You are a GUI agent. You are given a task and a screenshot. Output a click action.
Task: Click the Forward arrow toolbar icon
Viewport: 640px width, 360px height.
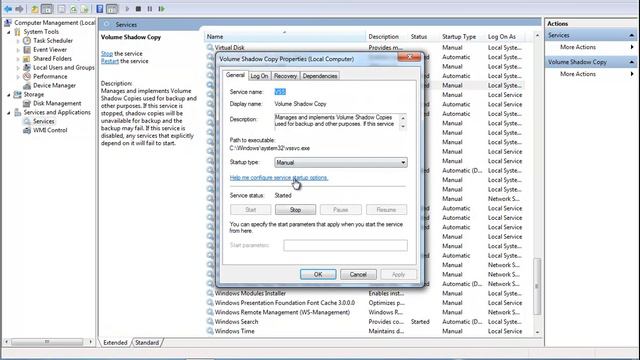(x=19, y=9)
